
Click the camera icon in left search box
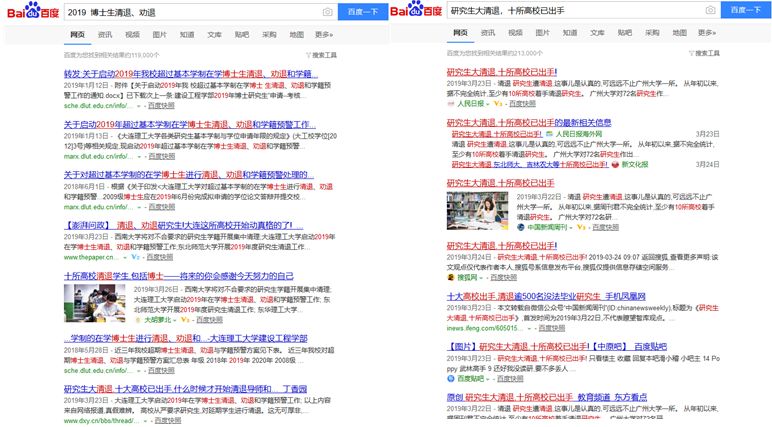pyautogui.click(x=327, y=12)
